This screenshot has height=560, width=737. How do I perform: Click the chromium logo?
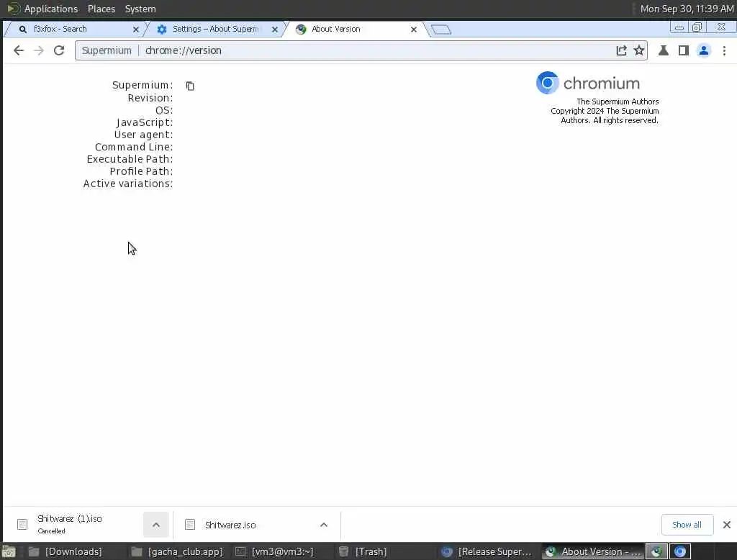coord(588,83)
